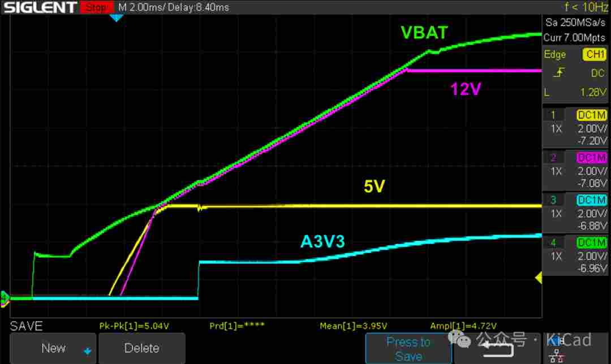Click the blue trigger position marker at top

(116, 18)
